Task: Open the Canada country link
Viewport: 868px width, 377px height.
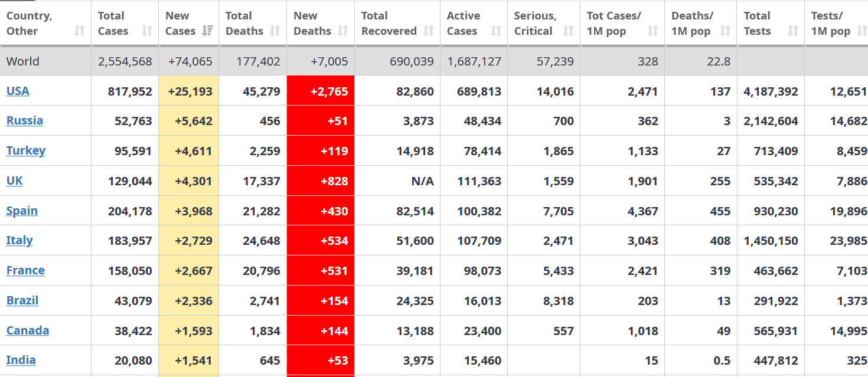Action: click(x=28, y=330)
